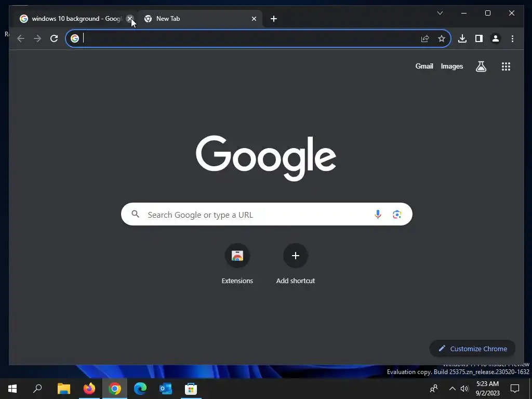The image size is (532, 399).
Task: Open the notification center icon
Action: coord(515,389)
